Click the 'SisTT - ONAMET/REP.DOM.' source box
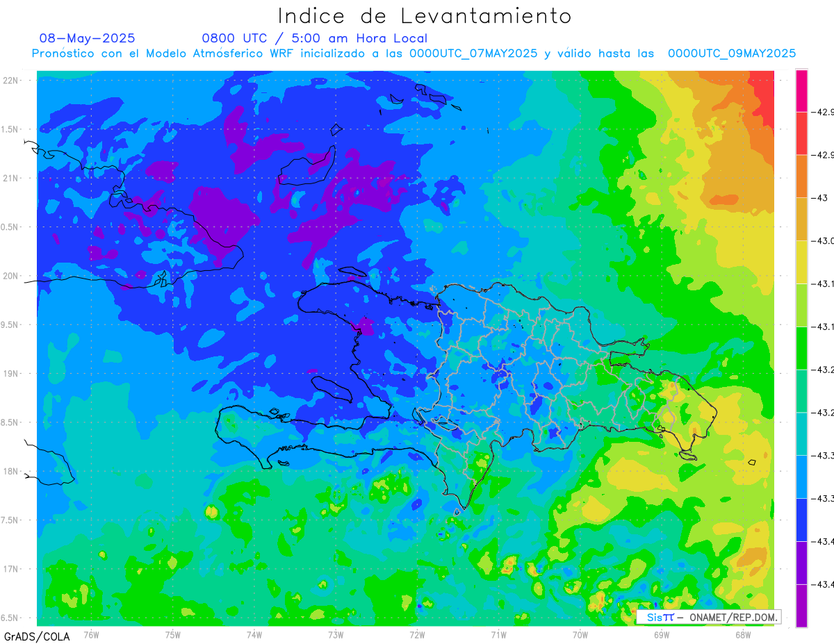 (708, 617)
